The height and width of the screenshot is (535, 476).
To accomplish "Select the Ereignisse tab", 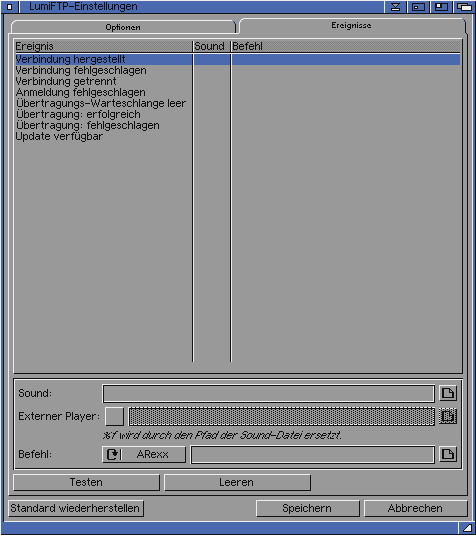I will [x=351, y=26].
